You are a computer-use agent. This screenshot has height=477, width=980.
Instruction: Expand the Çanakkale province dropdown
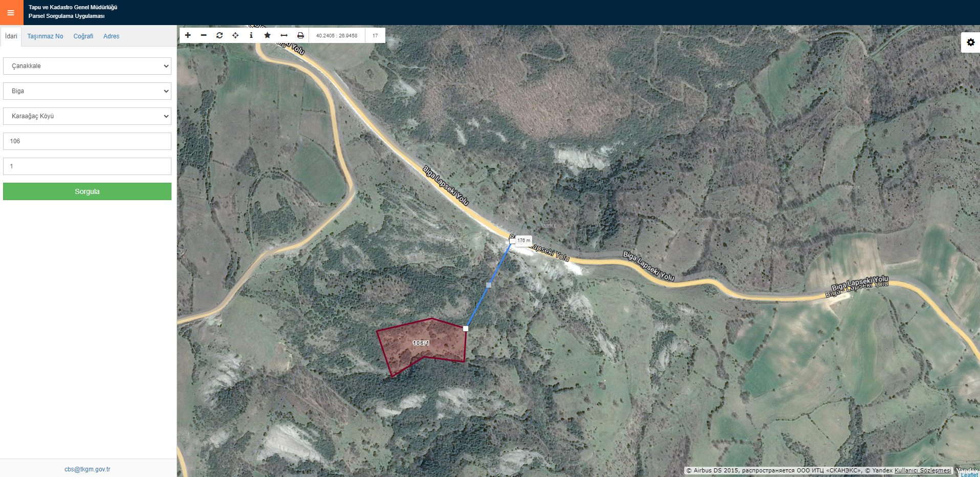click(x=87, y=66)
